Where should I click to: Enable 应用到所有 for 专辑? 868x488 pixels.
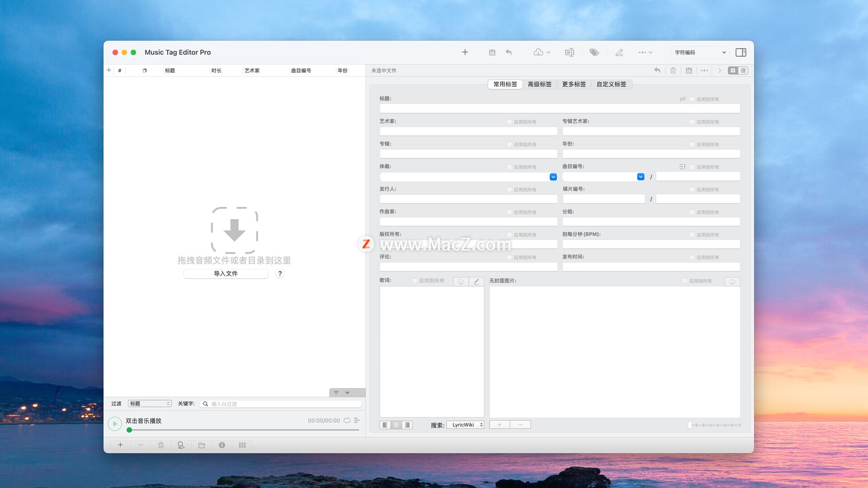pyautogui.click(x=509, y=144)
